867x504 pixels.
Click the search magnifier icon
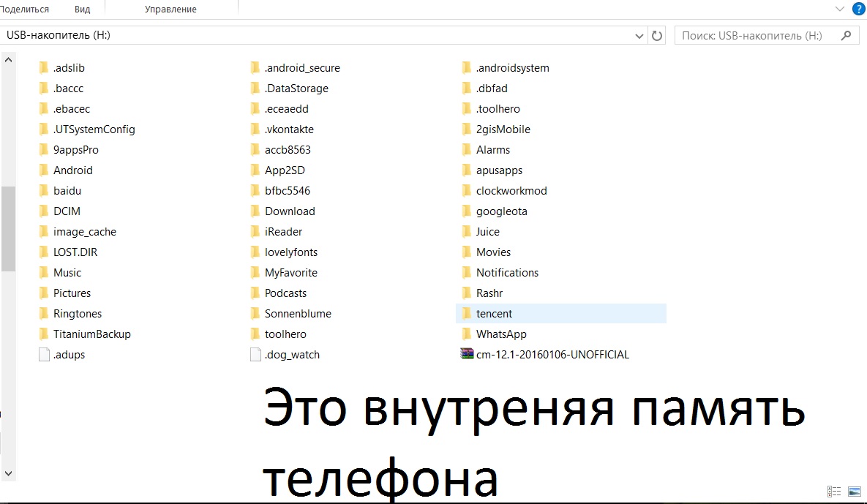(847, 35)
